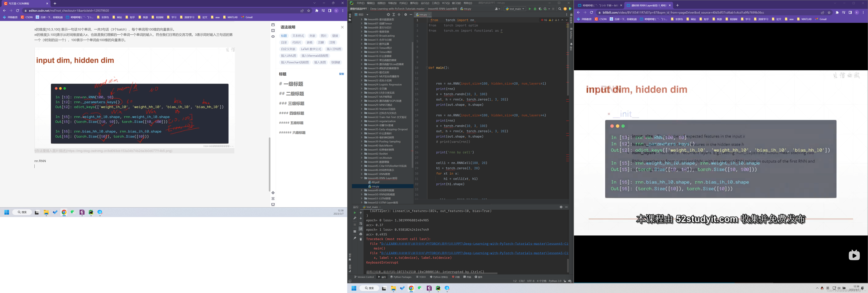Viewport: 868px width, 293px height.
Task: Toggle read-only lock in PyCharm status bar
Action: (565, 281)
